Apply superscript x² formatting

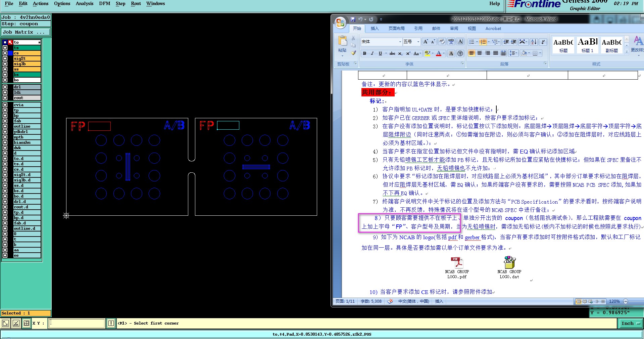408,53
